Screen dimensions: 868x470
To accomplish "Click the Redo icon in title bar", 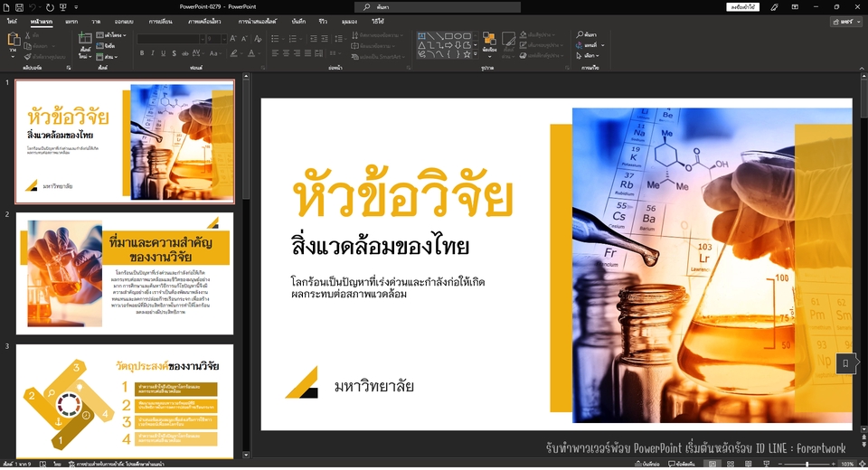I will point(49,7).
